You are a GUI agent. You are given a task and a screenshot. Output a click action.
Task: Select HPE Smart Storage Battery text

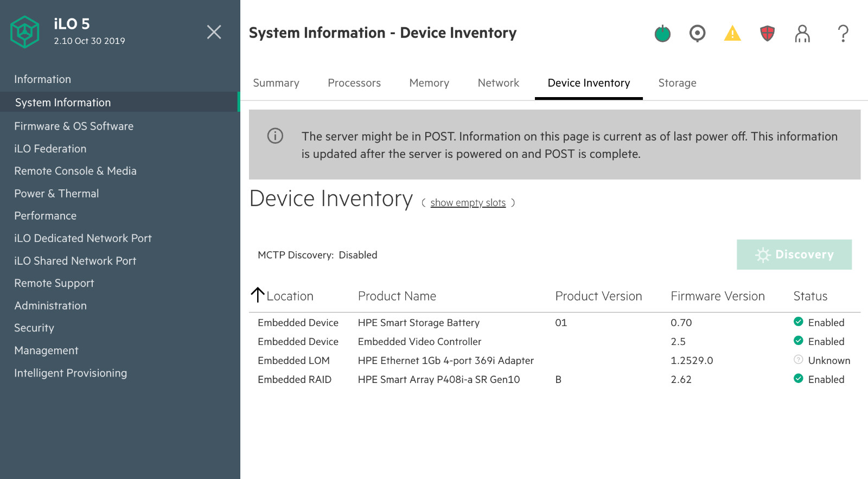pos(419,323)
